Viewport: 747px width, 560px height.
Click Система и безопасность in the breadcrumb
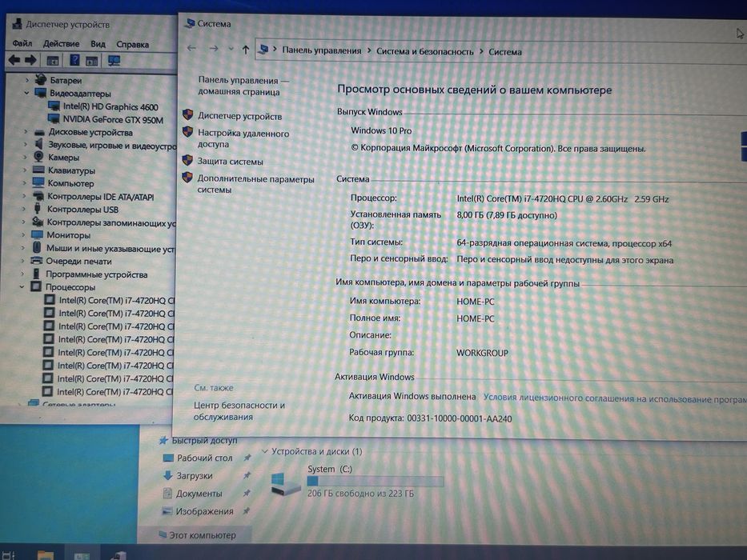pyautogui.click(x=425, y=51)
